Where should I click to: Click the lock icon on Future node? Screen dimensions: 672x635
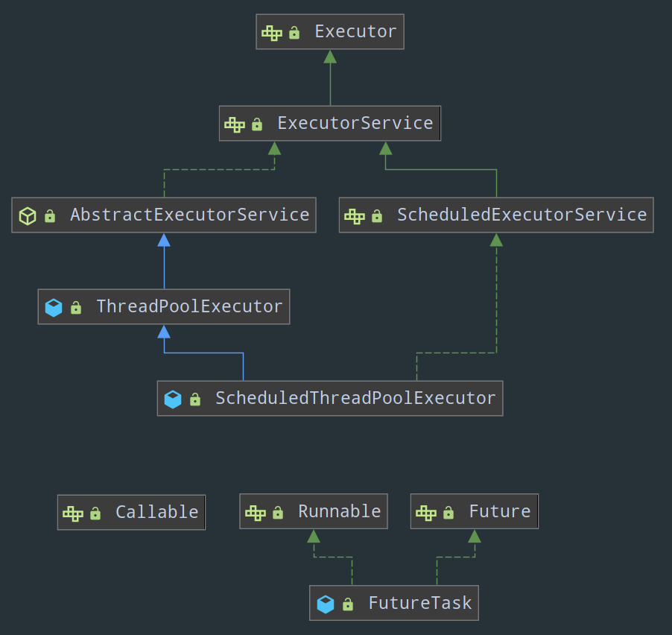(448, 513)
